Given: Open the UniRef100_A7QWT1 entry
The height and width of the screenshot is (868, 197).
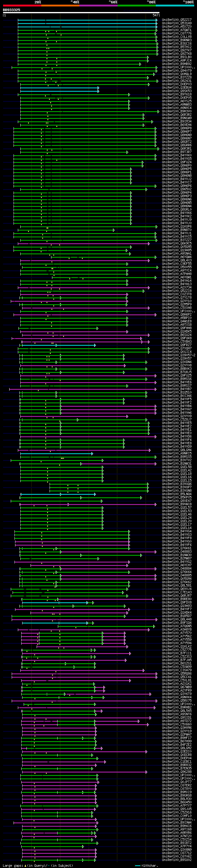Looking at the screenshot, I should click(x=176, y=30).
